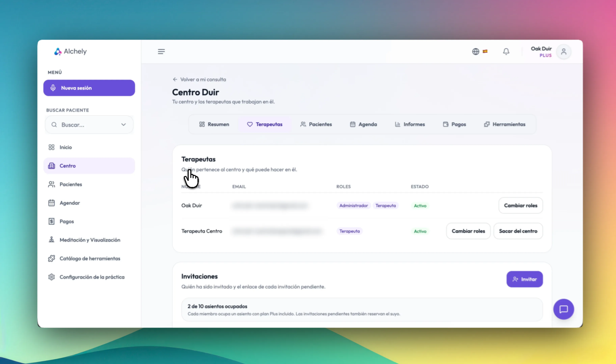The height and width of the screenshot is (364, 616).
Task: Click the EMAIL column header
Action: click(x=239, y=187)
